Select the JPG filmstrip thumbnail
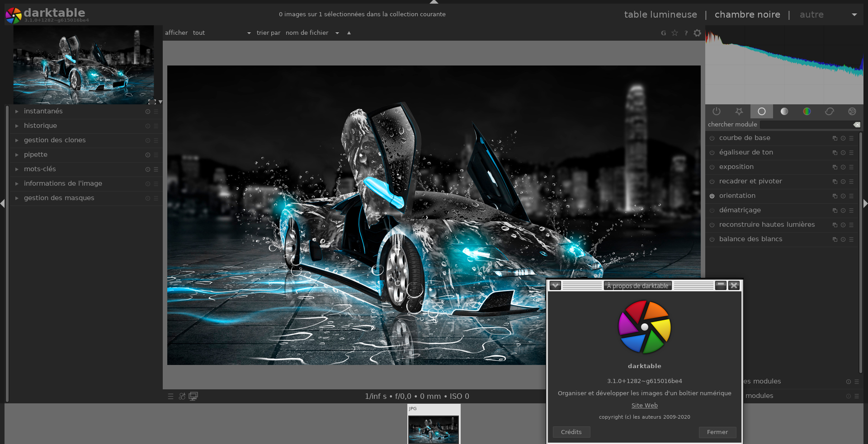The width and height of the screenshot is (868, 444). (x=434, y=424)
